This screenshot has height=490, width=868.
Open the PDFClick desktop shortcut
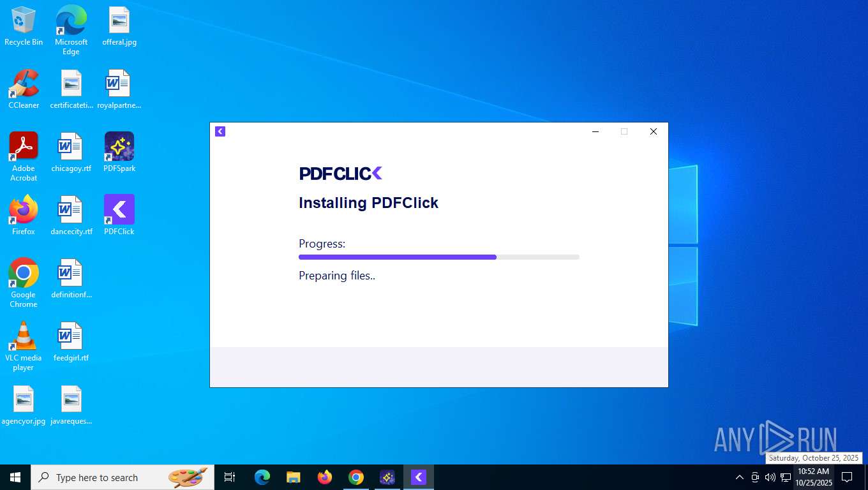click(119, 216)
